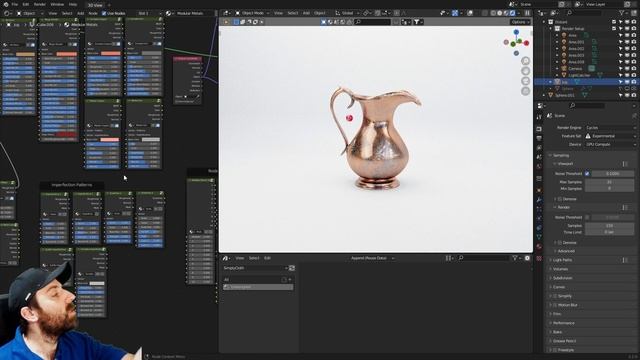The height and width of the screenshot is (360, 640).
Task: Open viewport Object menu
Action: tap(320, 13)
